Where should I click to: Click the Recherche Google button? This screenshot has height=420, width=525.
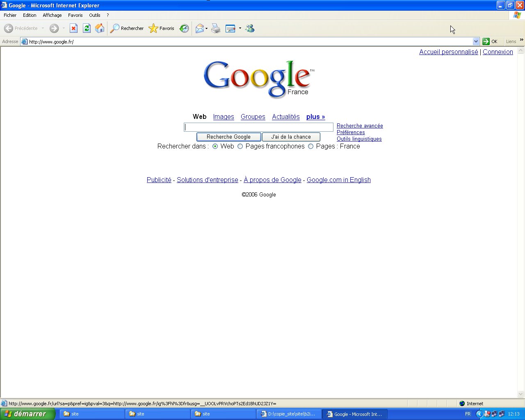(228, 137)
